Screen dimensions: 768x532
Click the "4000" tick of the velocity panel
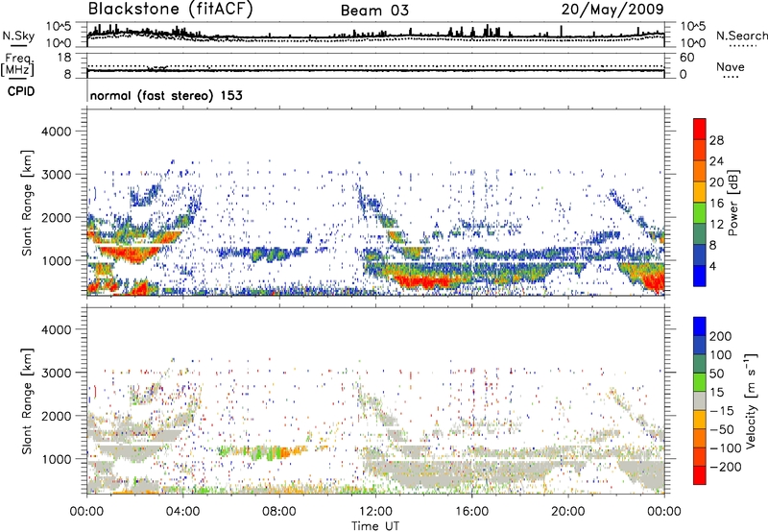click(x=57, y=329)
